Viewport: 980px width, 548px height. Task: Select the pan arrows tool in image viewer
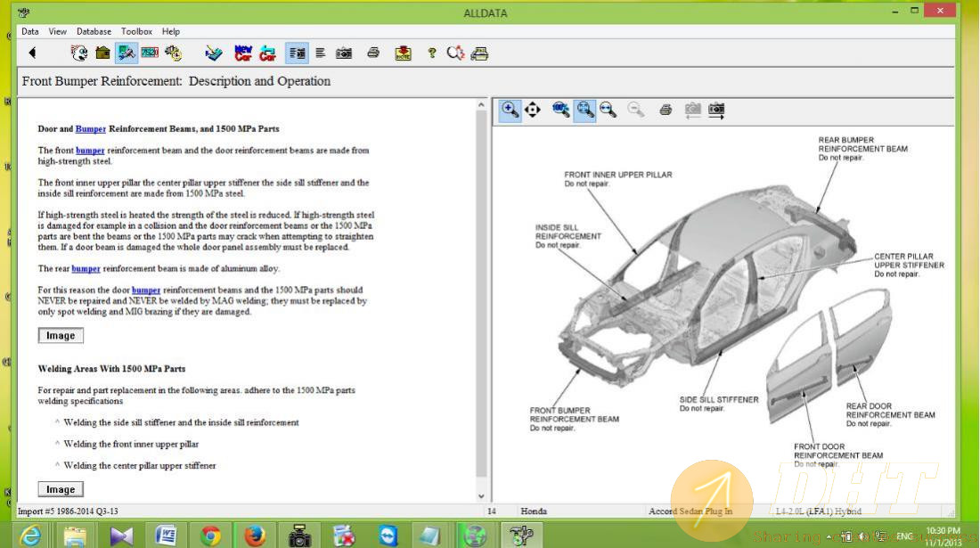(x=533, y=110)
